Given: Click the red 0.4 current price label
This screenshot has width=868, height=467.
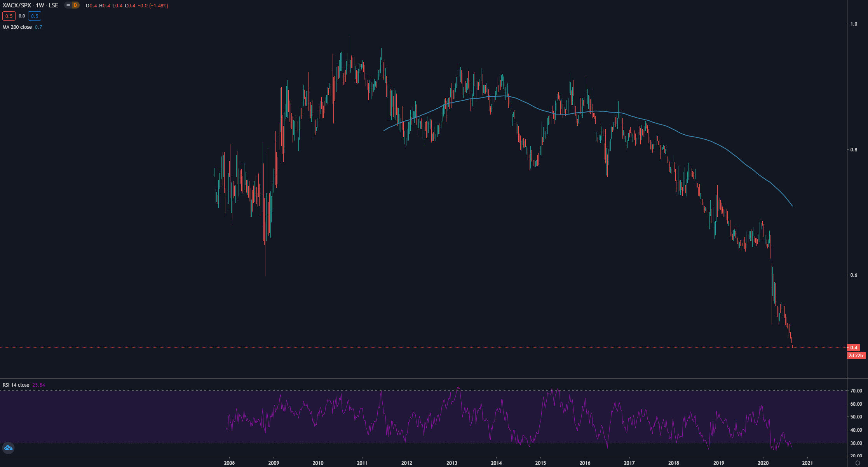Looking at the screenshot, I should pyautogui.click(x=853, y=348).
